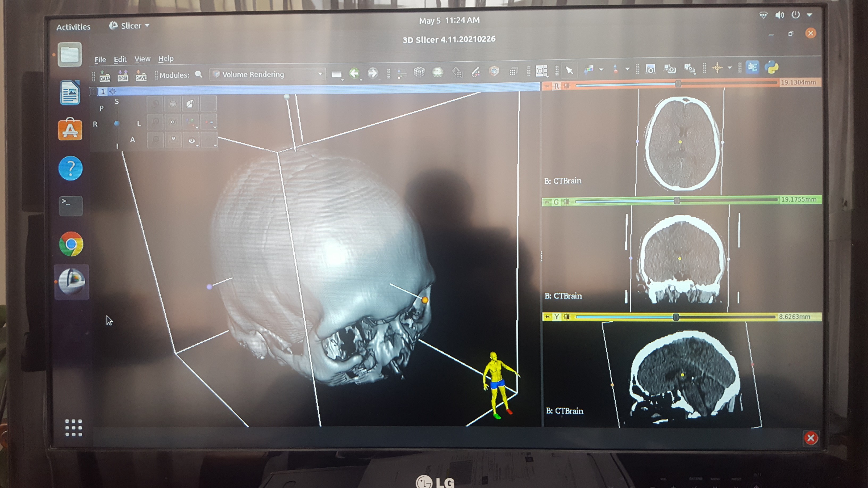Open the Markups module icon

(475, 72)
